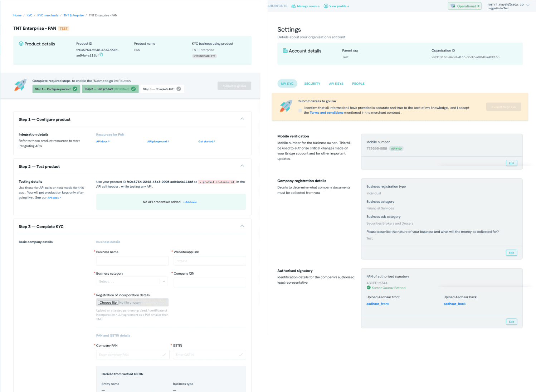Image resolution: width=536 pixels, height=392 pixels.
Task: Open API playground link
Action: 158,142
